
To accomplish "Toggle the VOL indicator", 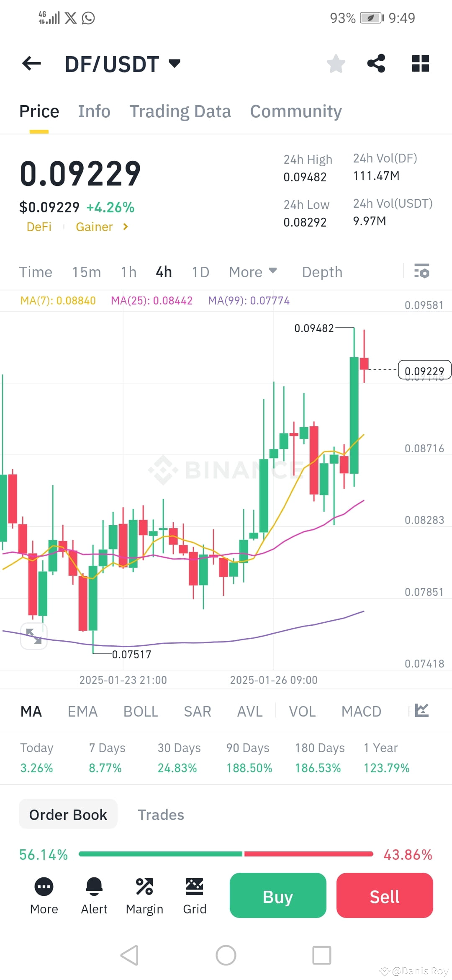I will pyautogui.click(x=302, y=711).
